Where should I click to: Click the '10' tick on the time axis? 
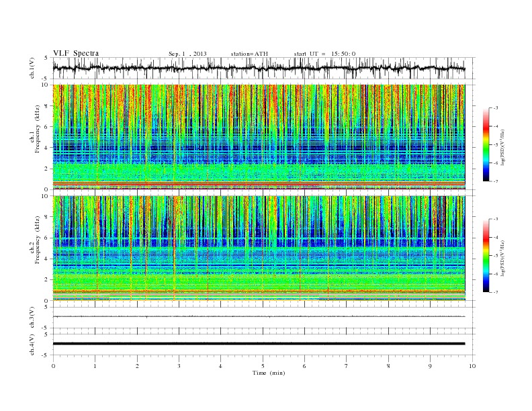pos(472,366)
